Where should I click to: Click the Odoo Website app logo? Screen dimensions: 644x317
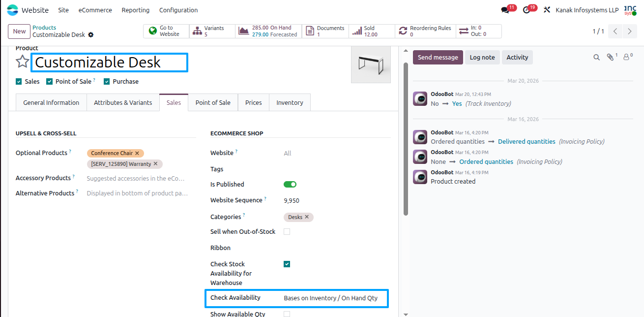click(x=12, y=10)
